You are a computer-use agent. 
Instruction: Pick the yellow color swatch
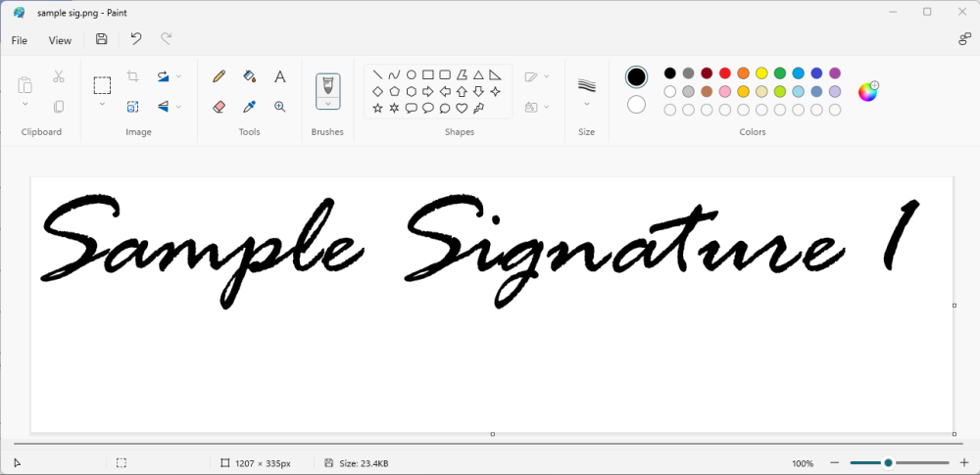(x=761, y=73)
